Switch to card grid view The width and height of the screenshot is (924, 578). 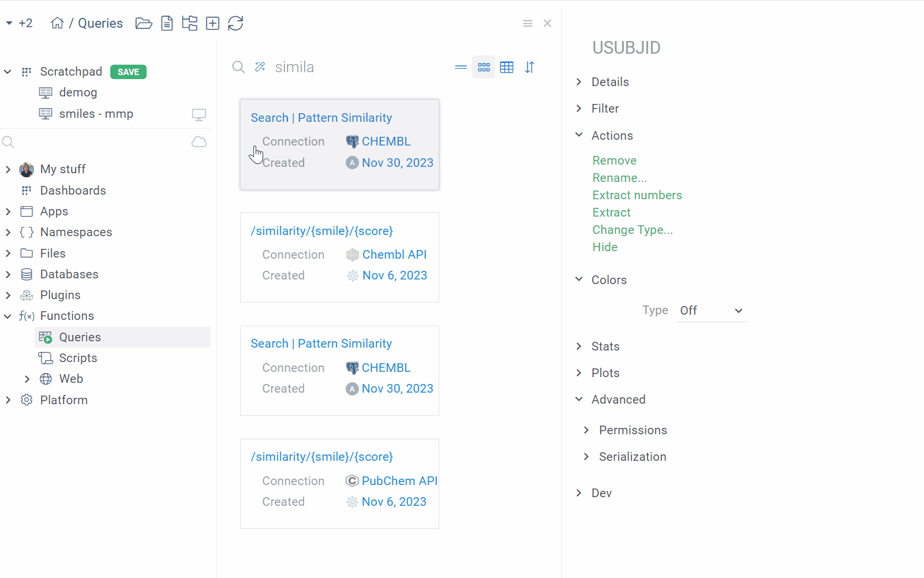click(x=484, y=68)
